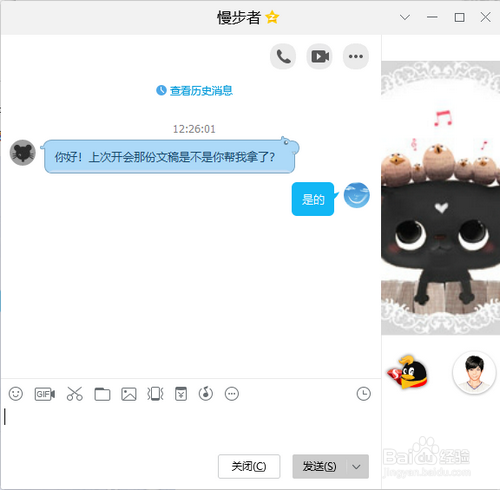
Task: Select the scissors screenshot tool
Action: point(75,394)
